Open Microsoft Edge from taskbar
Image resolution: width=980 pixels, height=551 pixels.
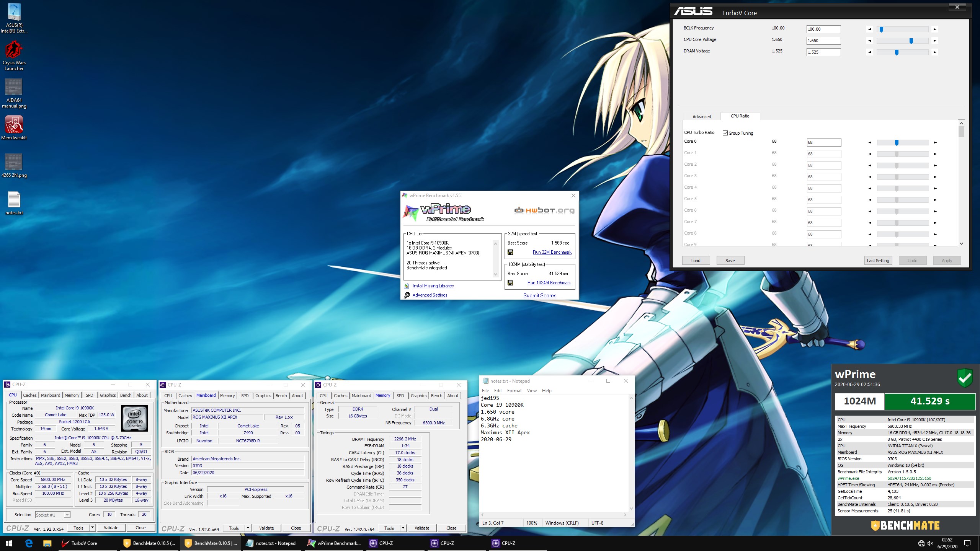29,543
